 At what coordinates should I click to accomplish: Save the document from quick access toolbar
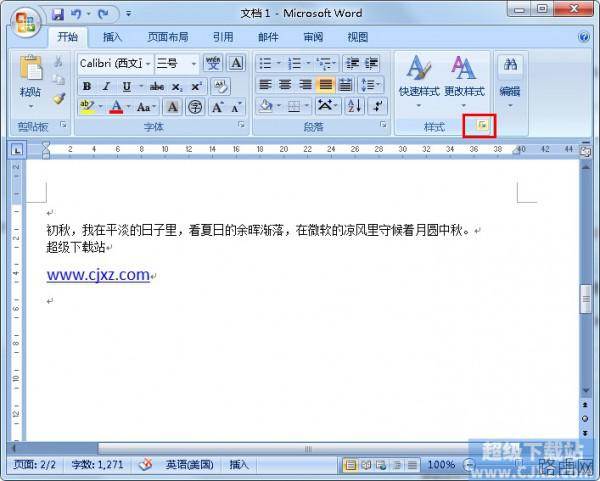tap(57, 14)
